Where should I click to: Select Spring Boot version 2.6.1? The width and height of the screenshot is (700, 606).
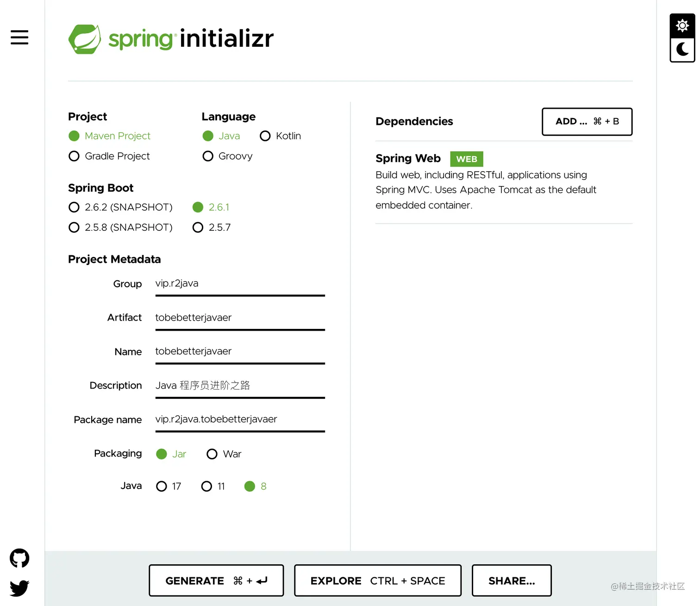211,207
